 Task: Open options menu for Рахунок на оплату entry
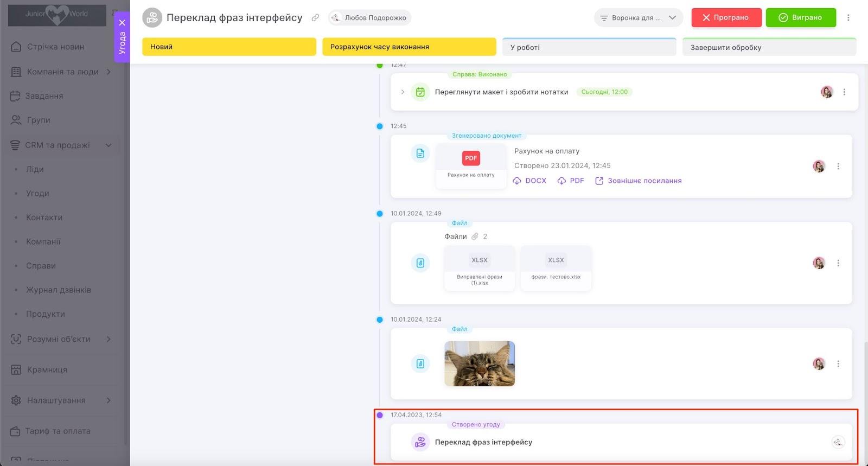[838, 167]
